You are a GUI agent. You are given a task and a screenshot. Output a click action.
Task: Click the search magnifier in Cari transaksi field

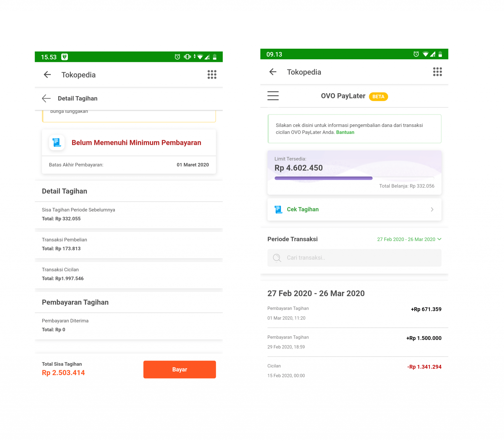click(x=277, y=258)
